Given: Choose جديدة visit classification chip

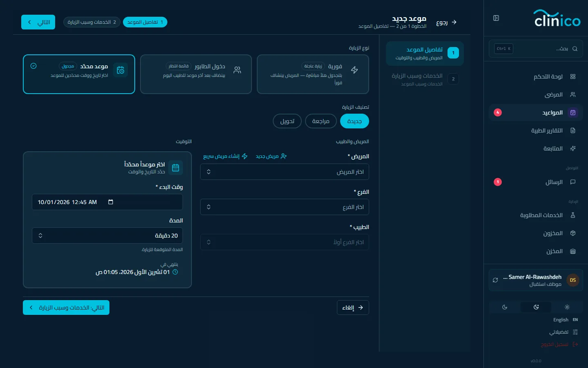Looking at the screenshot, I should pos(354,121).
